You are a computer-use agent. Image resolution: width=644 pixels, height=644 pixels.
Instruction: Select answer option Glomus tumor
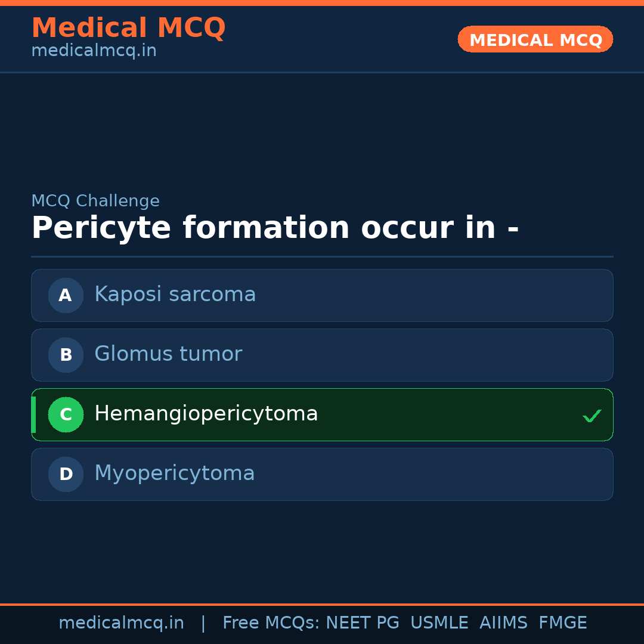click(x=322, y=355)
